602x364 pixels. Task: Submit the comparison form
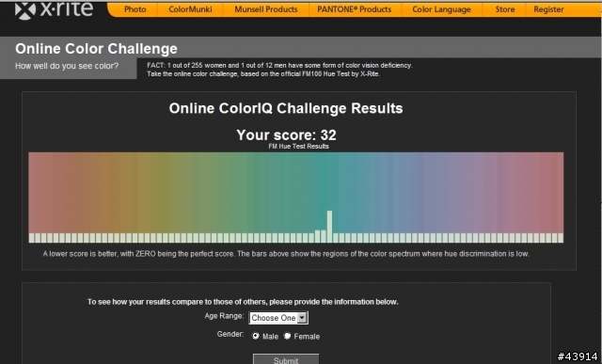286,360
